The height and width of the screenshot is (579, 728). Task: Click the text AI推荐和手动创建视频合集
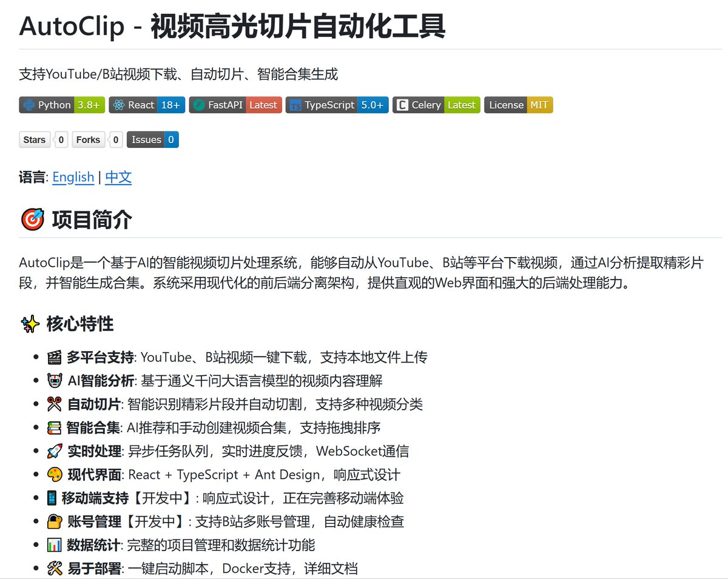pos(206,427)
